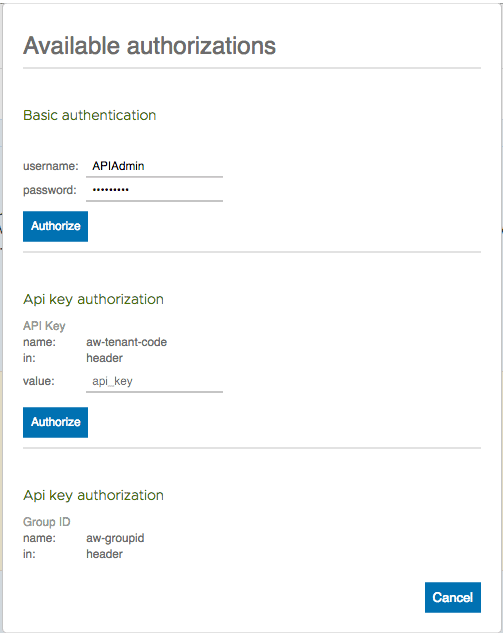Click the value: label beside api_key field
503x633 pixels.
(39, 381)
